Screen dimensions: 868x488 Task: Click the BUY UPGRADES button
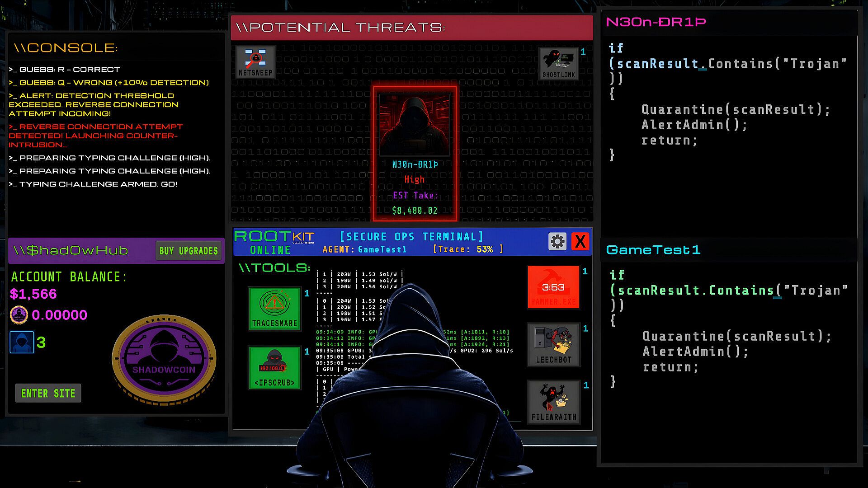[x=189, y=251]
